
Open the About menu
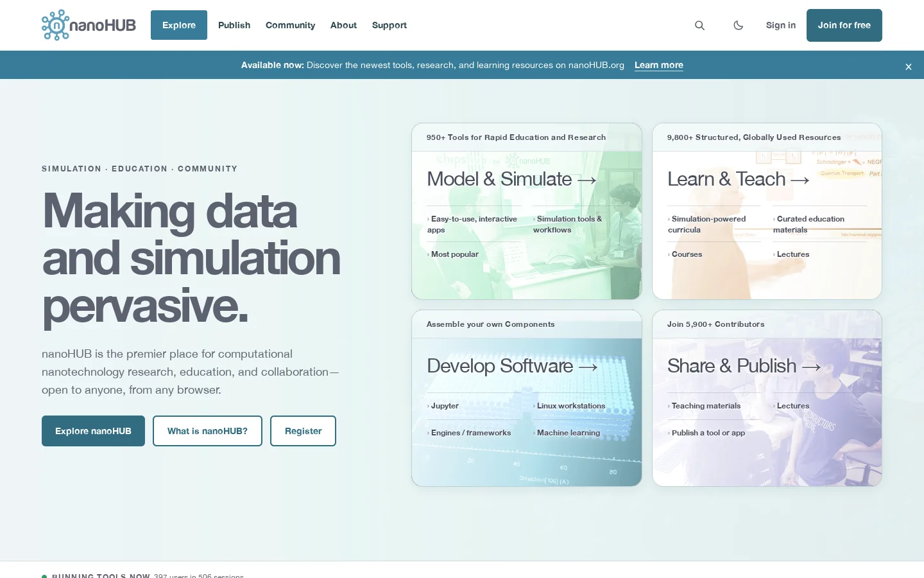click(x=343, y=25)
